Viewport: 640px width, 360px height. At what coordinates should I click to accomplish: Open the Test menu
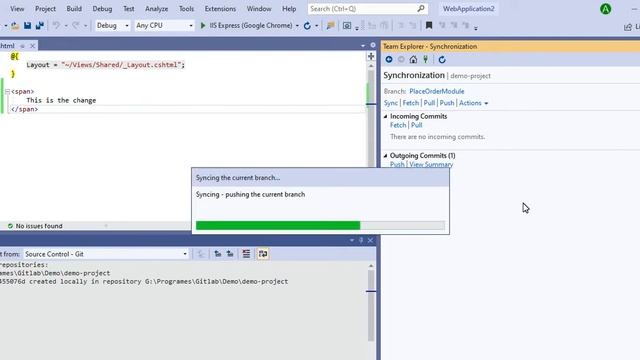[129, 9]
